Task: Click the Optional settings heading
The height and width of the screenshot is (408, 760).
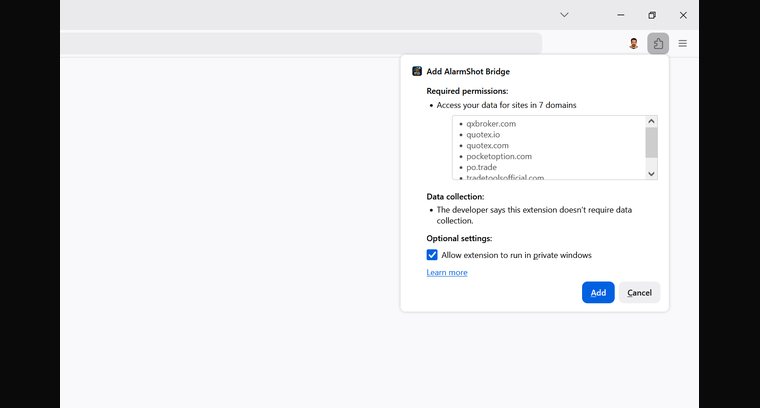Action: pos(459,238)
